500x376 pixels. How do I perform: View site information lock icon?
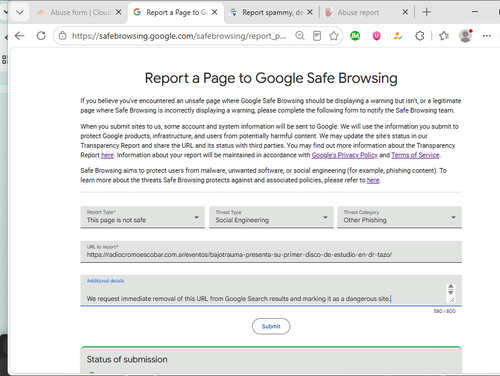click(63, 36)
